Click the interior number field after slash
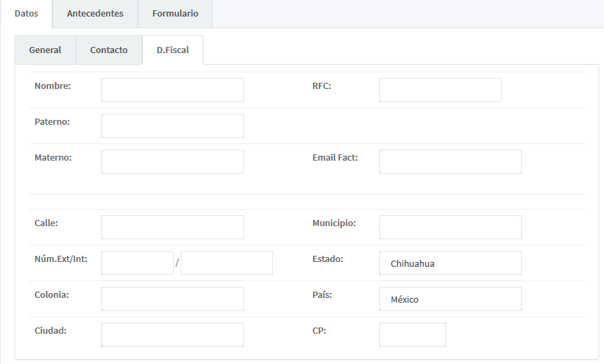Screen dimensions: 604x364 [x=227, y=263]
